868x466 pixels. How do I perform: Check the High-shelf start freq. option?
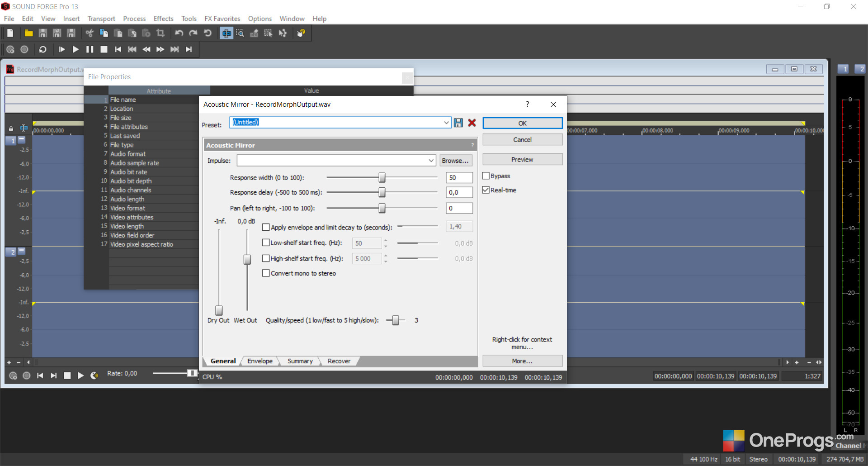point(266,258)
